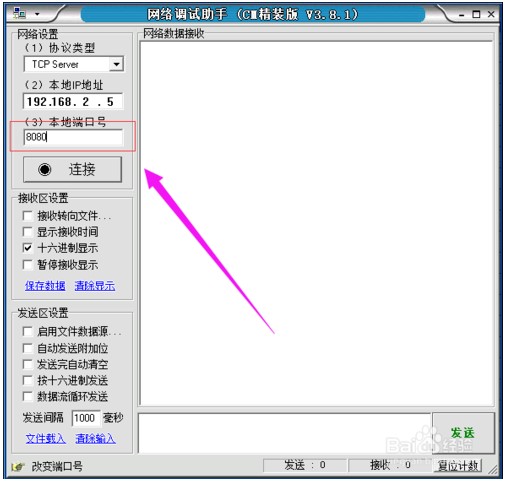Open the title bar dropdown arrow menu
This screenshot has width=505, height=482.
tap(37, 14)
